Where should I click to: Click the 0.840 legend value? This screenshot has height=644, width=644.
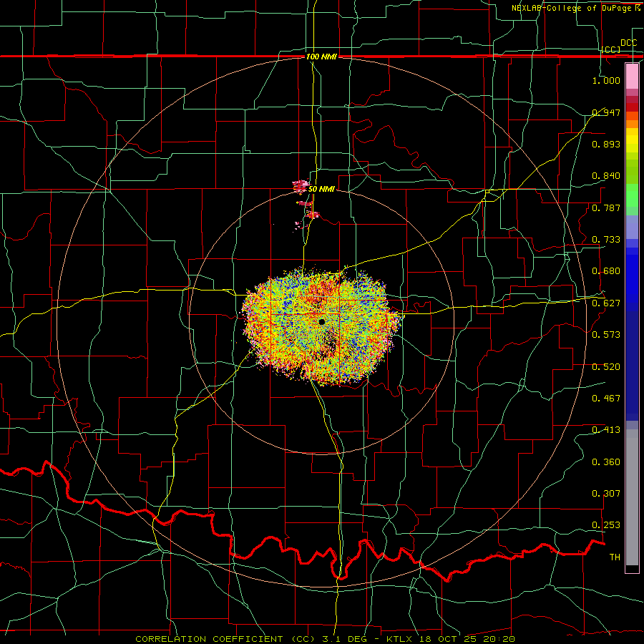click(x=606, y=176)
